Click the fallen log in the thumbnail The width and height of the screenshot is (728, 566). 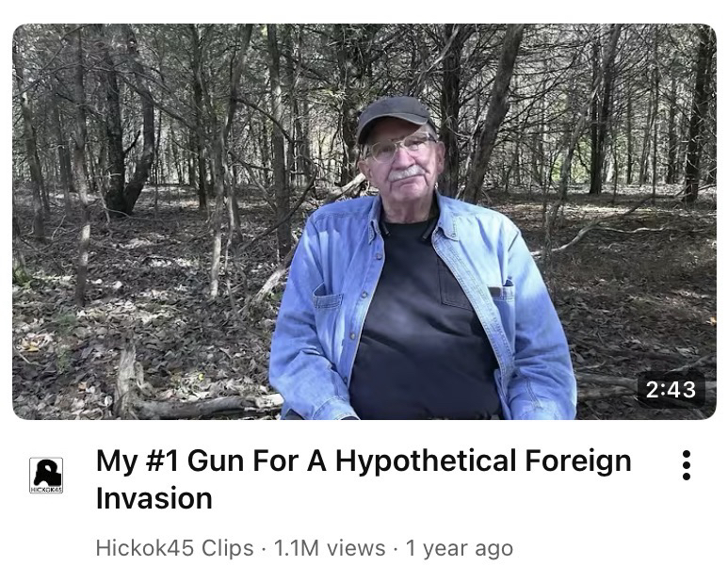point(200,405)
